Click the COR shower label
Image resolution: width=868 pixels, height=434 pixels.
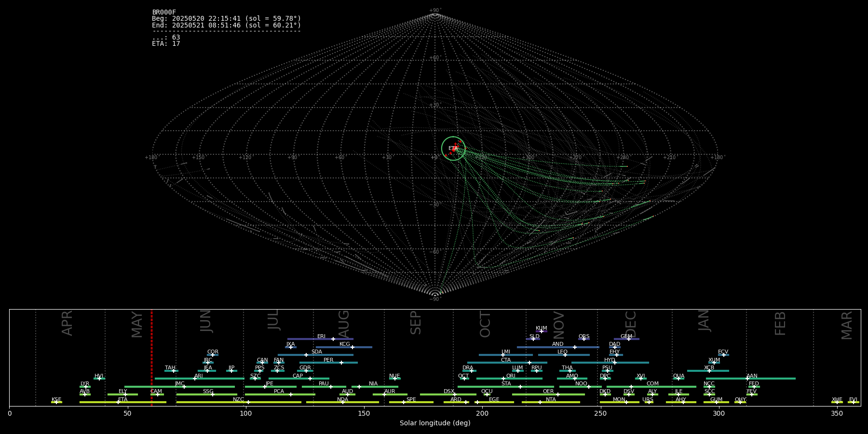pos(213,352)
